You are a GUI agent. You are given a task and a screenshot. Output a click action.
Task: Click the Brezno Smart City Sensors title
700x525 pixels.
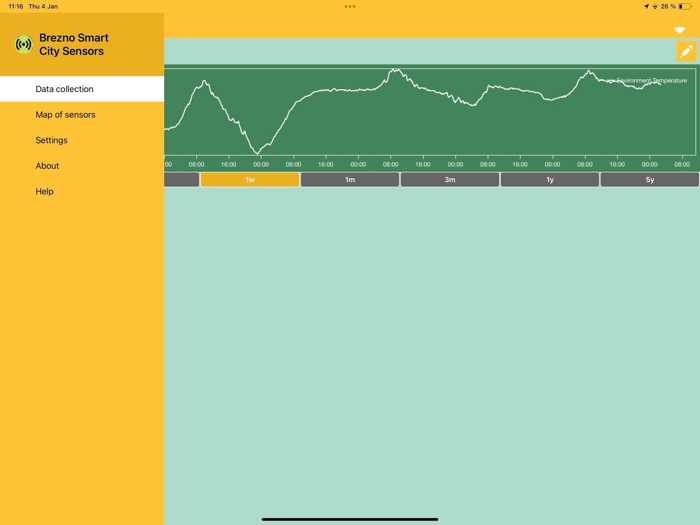click(x=74, y=44)
